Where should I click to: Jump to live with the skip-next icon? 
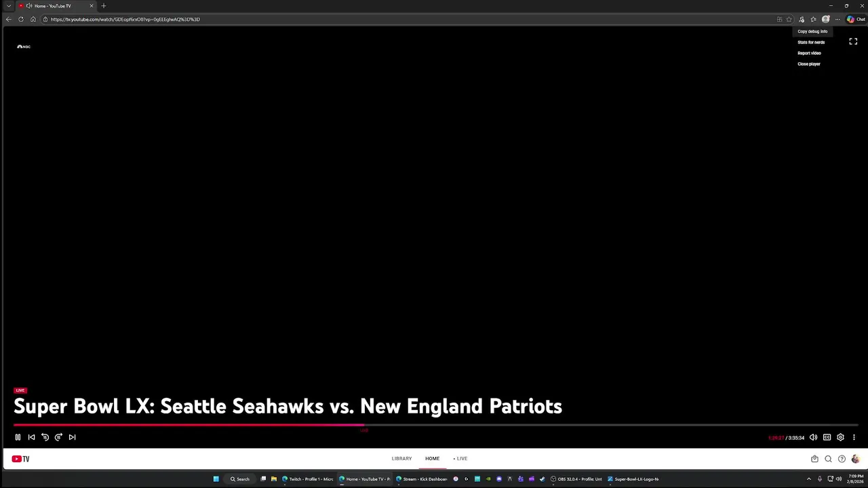[x=72, y=437]
